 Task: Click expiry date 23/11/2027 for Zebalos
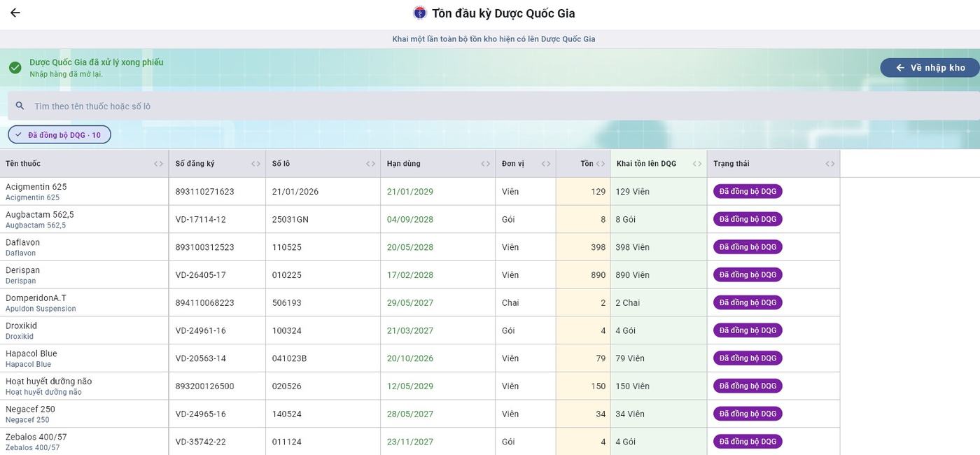pyautogui.click(x=410, y=442)
